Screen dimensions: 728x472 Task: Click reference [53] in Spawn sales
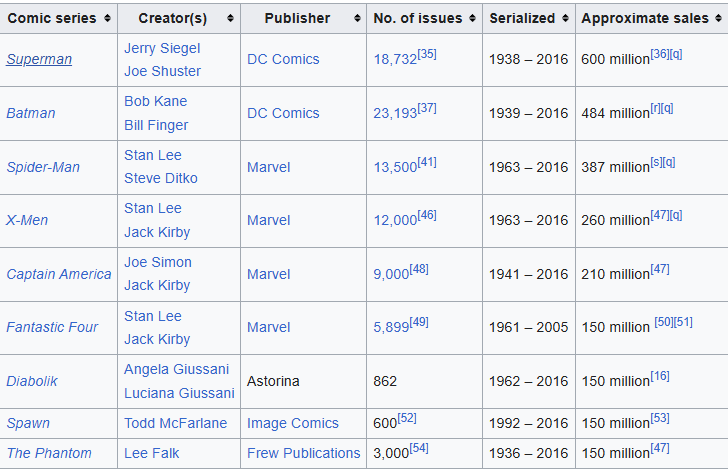(660, 418)
